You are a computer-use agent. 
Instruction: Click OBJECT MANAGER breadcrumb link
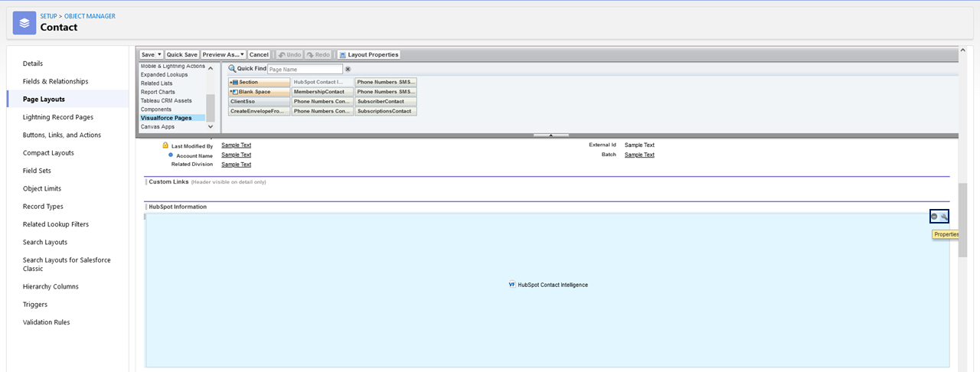(x=90, y=16)
